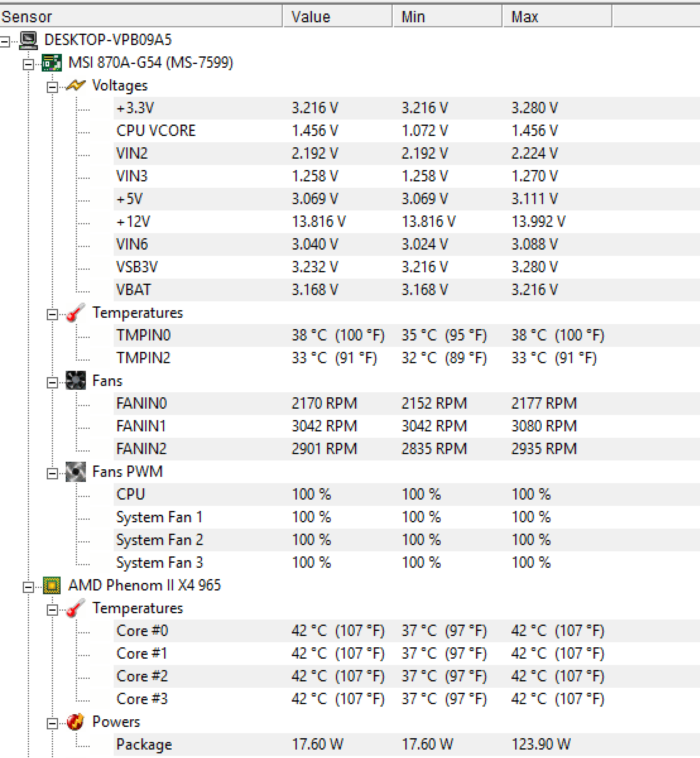The width and height of the screenshot is (700, 758).
Task: Click the MSI 870A-G54 motherboard icon
Action: (52, 63)
